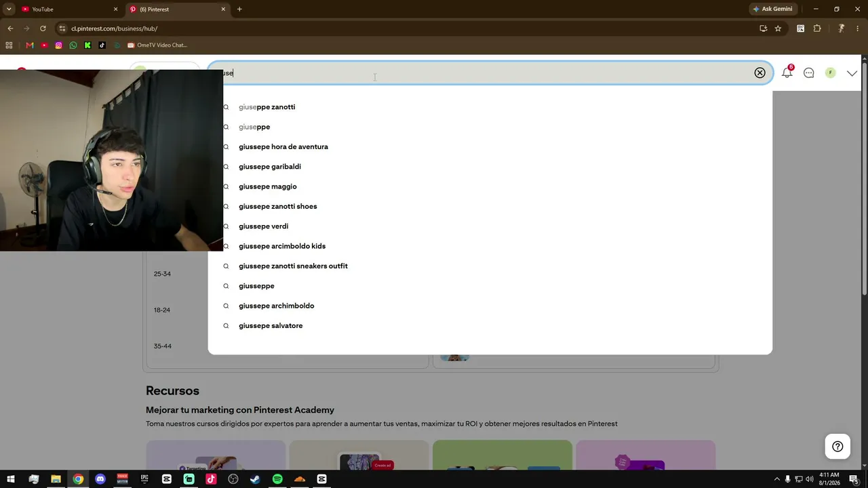This screenshot has width=868, height=488.
Task: Open the green F profile avatar
Action: tap(831, 73)
